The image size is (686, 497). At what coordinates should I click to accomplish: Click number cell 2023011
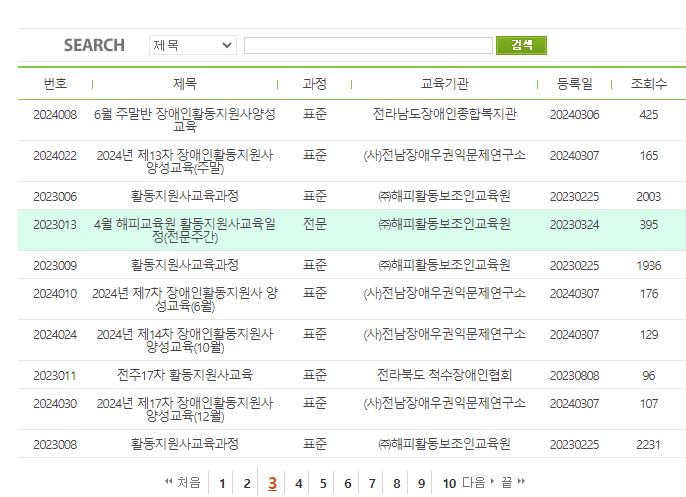pos(55,375)
